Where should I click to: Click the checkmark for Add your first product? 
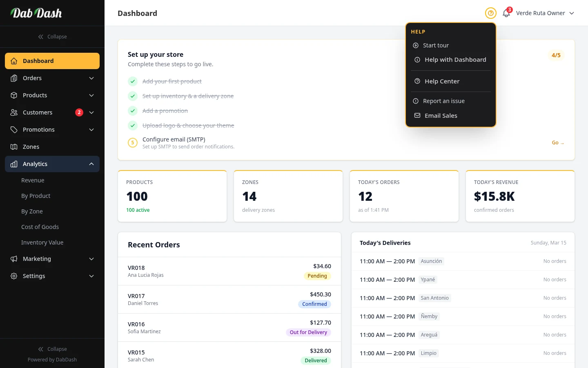pos(133,81)
